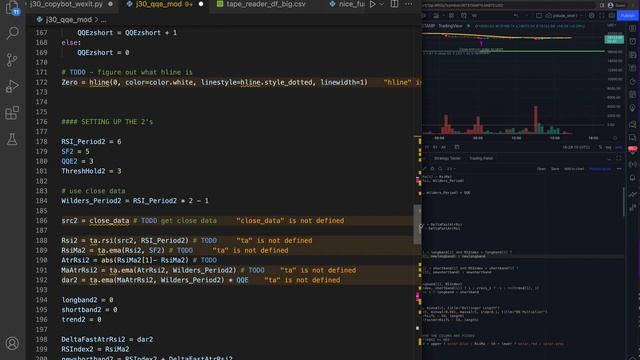This screenshot has width=640, height=360.
Task: Click the editor vertical scrollbar thumb
Action: [x=418, y=224]
